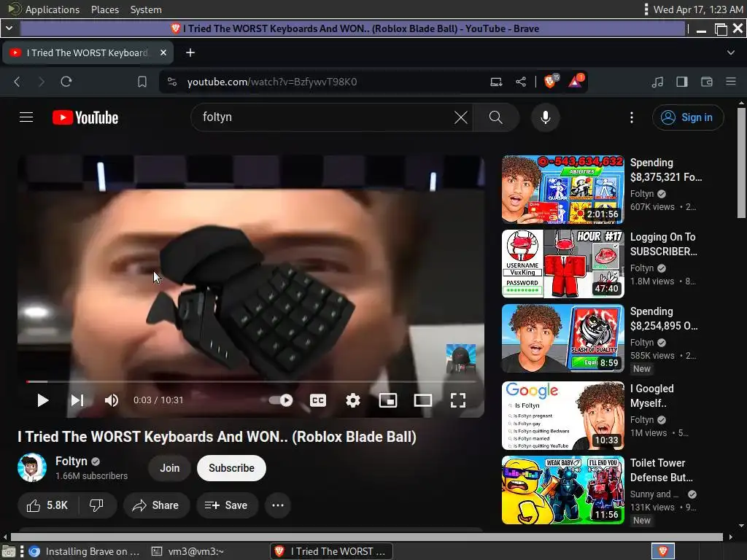Close the I Tried The WORST Keyboard tab
747x560 pixels.
point(163,52)
